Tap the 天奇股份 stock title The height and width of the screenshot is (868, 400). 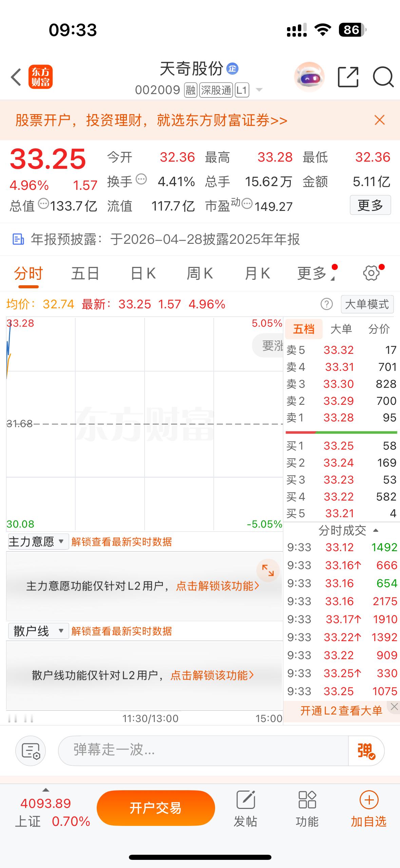coord(191,69)
